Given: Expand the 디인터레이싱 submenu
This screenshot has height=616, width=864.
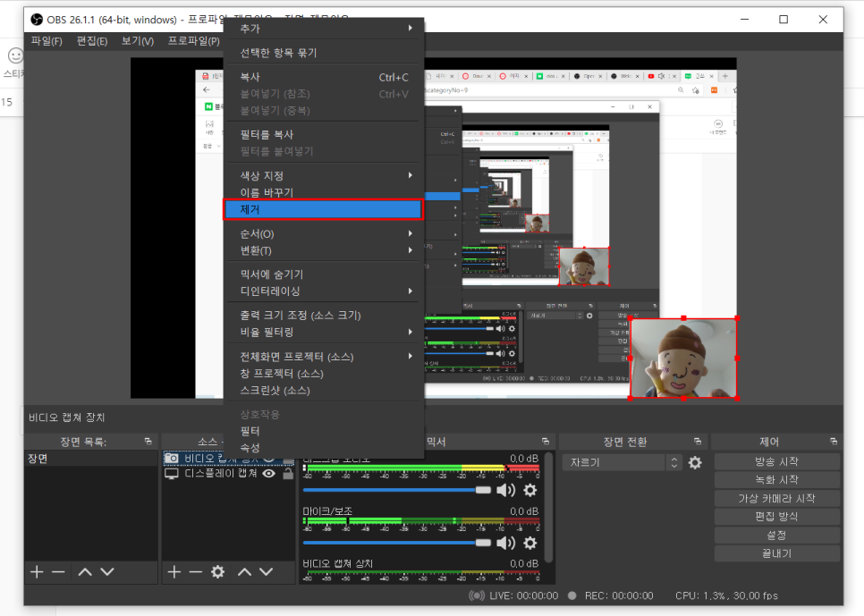Looking at the screenshot, I should 324,291.
